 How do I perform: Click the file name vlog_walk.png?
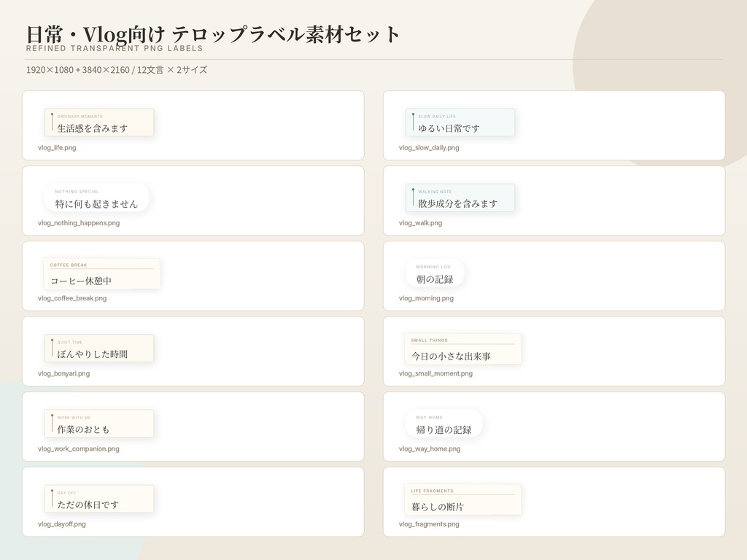tap(421, 223)
